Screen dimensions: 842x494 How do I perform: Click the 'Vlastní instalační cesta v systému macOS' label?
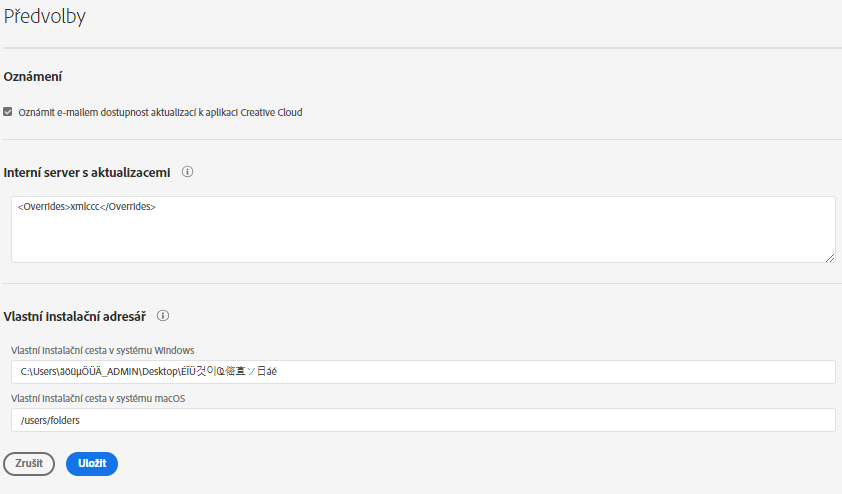point(98,398)
